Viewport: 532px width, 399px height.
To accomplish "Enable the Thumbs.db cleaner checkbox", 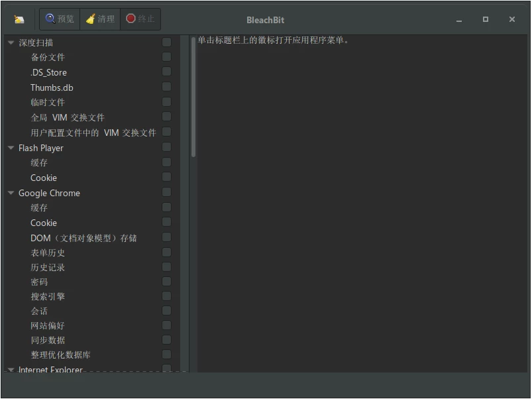I will click(166, 87).
